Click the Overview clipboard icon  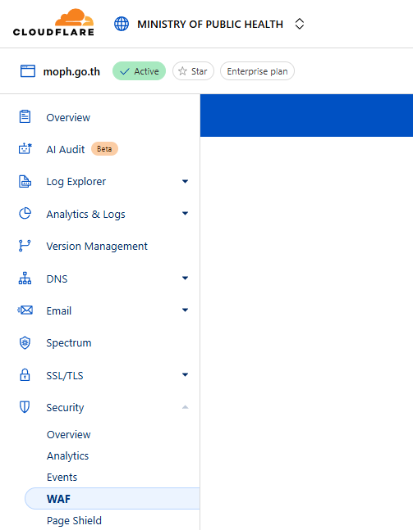[x=25, y=117]
